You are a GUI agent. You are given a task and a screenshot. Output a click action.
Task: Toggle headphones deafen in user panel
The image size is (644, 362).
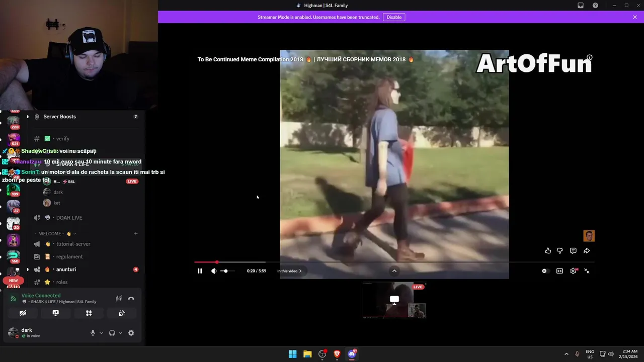[x=112, y=333]
